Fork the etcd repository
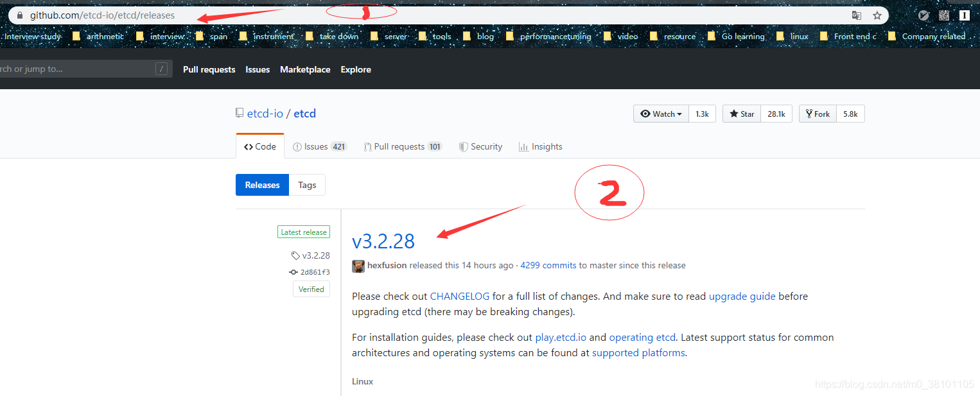The width and height of the screenshot is (980, 396). pos(818,114)
